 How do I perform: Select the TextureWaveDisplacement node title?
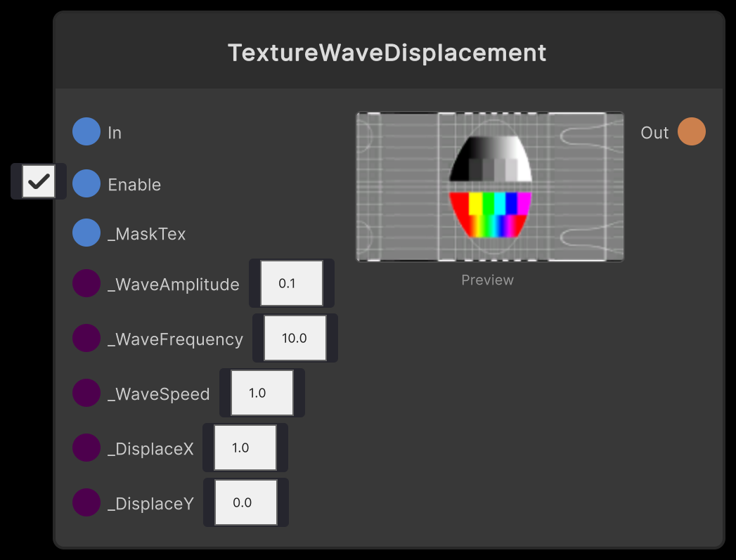pyautogui.click(x=388, y=52)
